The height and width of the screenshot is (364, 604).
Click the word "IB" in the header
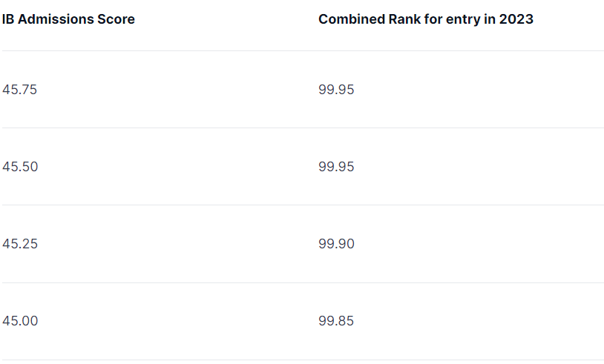(8, 19)
